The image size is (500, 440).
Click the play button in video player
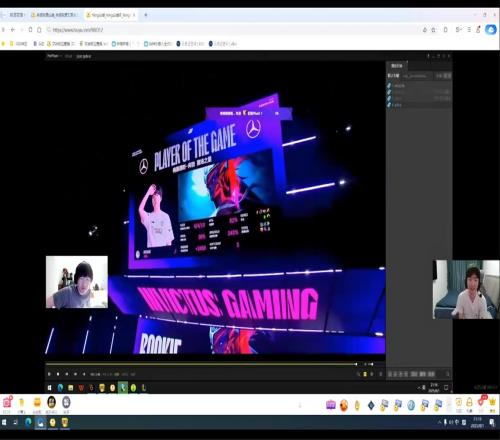coord(49,374)
